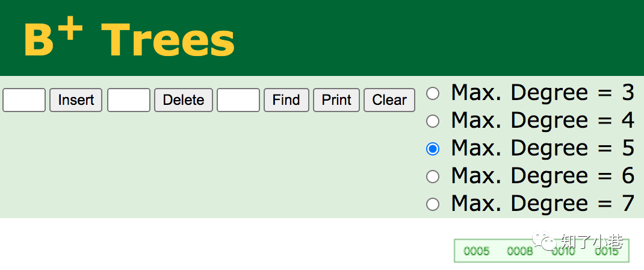Image resolution: width=644 pixels, height=270 pixels.
Task: Click key 0015 in the tree node
Action: click(x=606, y=251)
